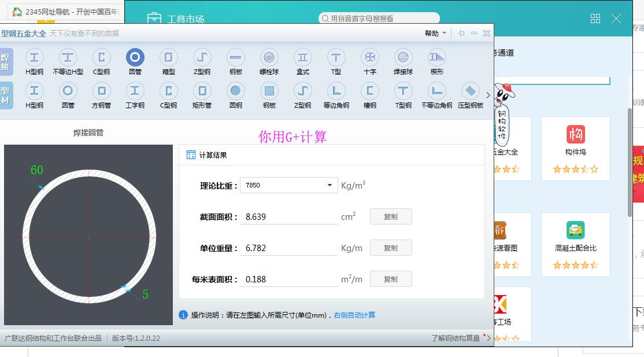
Task: Select the 焊接球 icon
Action: click(x=404, y=58)
